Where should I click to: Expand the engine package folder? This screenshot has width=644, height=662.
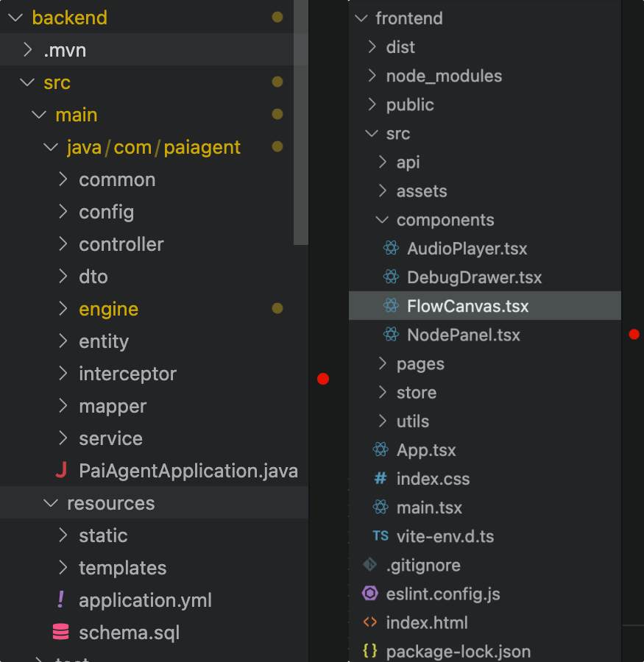pos(63,309)
